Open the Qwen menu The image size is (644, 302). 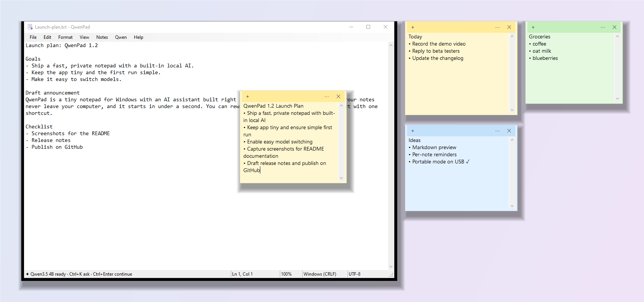click(121, 37)
